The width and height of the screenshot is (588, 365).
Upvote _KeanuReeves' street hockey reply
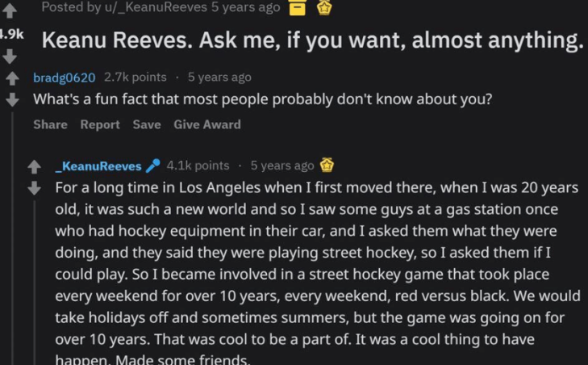(35, 167)
